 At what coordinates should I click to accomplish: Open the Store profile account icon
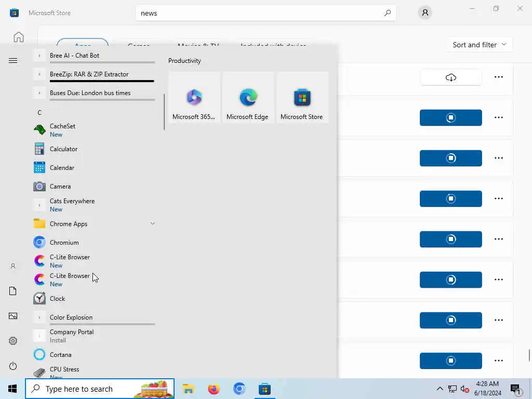(425, 13)
